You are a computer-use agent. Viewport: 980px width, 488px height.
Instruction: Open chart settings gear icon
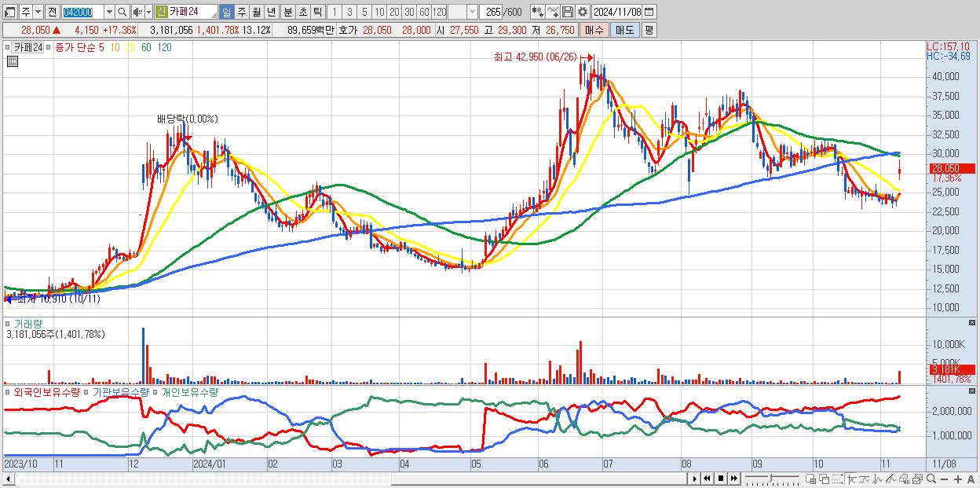pos(582,12)
